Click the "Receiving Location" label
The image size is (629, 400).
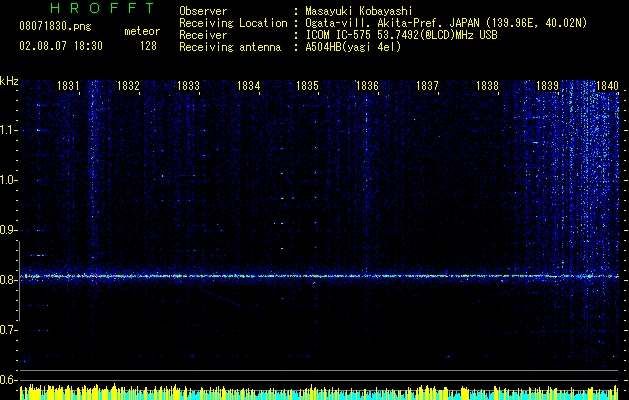point(233,23)
